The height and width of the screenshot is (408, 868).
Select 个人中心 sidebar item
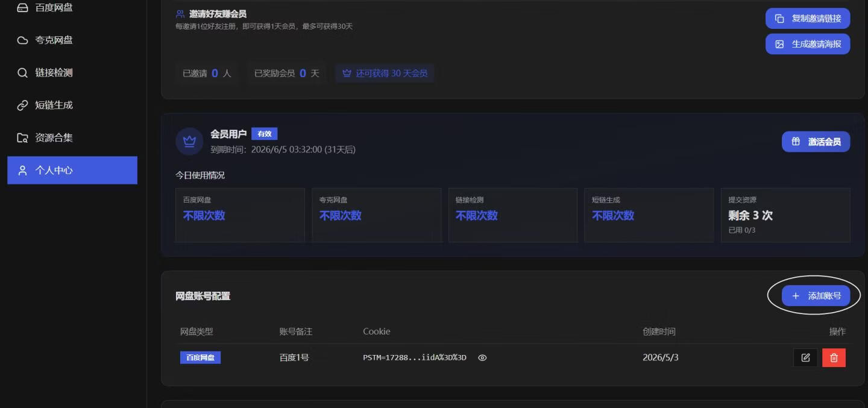(72, 171)
